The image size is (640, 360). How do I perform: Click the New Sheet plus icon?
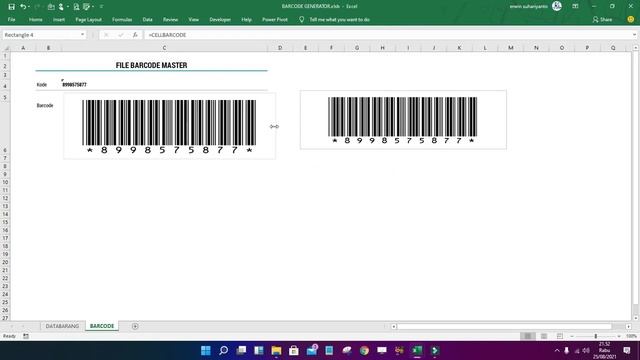(135, 326)
